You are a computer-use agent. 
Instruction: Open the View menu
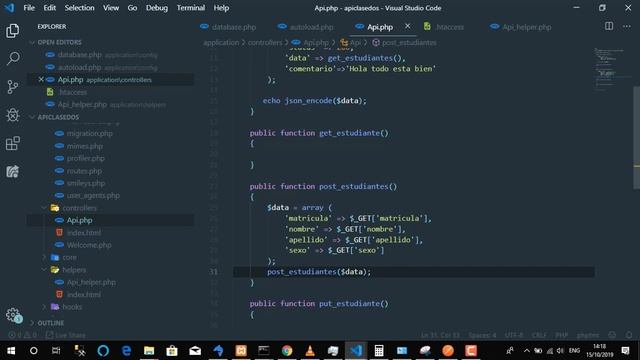[x=111, y=8]
